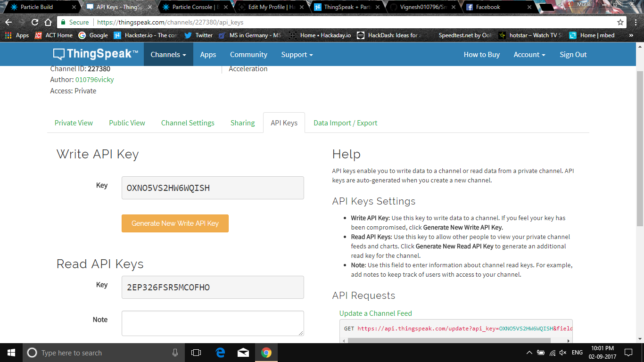Open the Facebook browser tab
The height and width of the screenshot is (362, 644).
(487, 7)
